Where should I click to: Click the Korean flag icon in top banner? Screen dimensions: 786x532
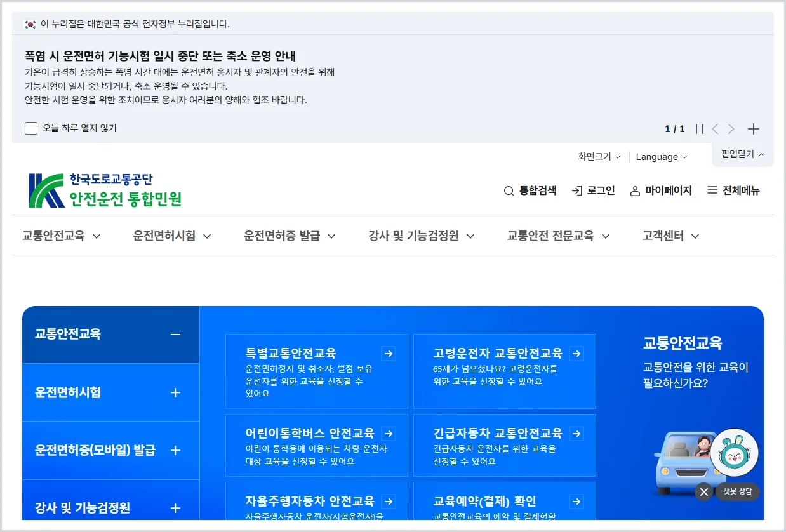coord(30,24)
